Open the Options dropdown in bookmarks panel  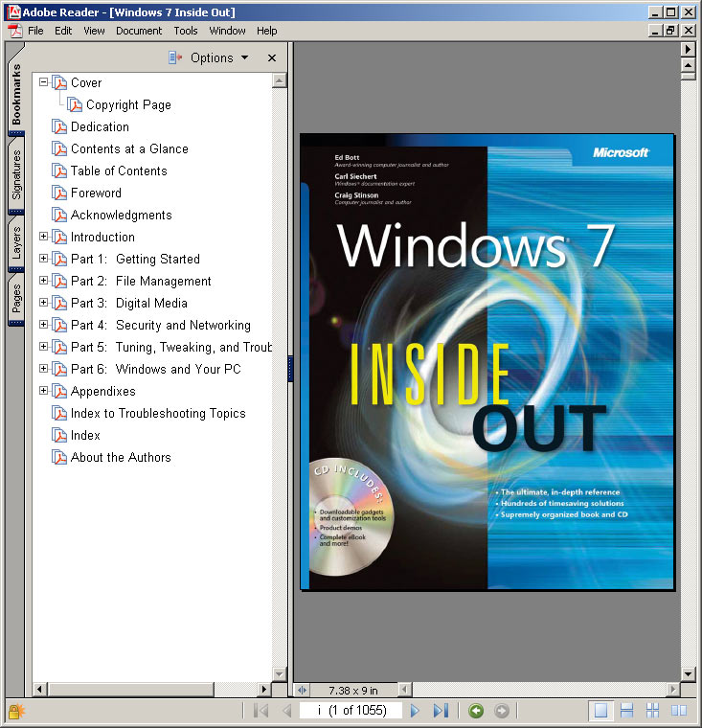219,58
